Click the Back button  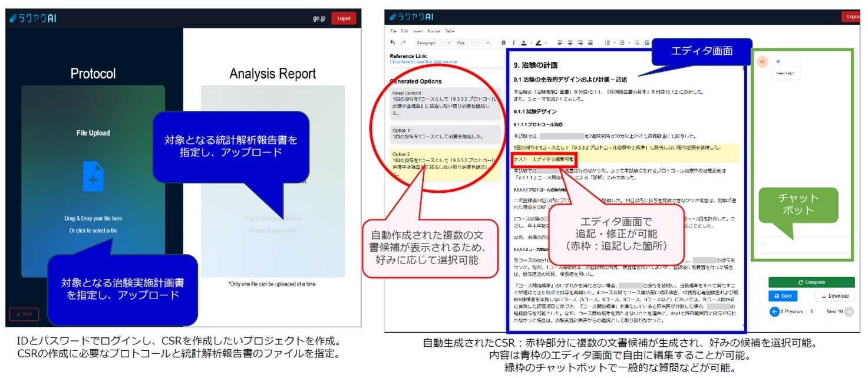24,314
